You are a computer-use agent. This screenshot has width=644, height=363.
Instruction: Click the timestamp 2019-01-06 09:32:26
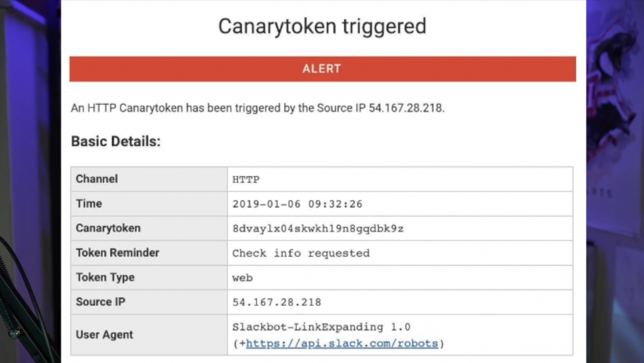[297, 204]
